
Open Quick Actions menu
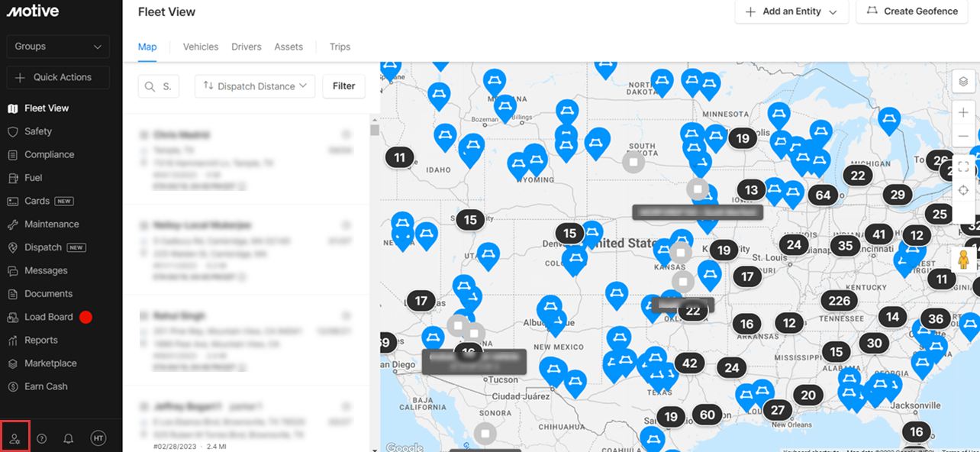pyautogui.click(x=58, y=77)
